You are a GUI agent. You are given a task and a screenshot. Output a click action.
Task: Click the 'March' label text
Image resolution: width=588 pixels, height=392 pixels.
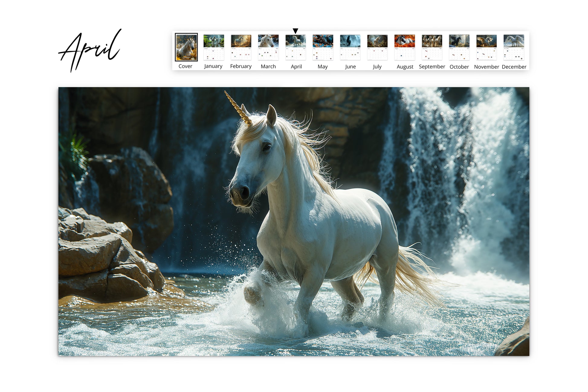268,66
